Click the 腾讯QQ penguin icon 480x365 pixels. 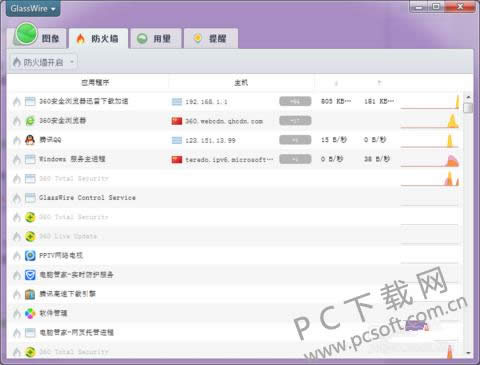coord(30,140)
